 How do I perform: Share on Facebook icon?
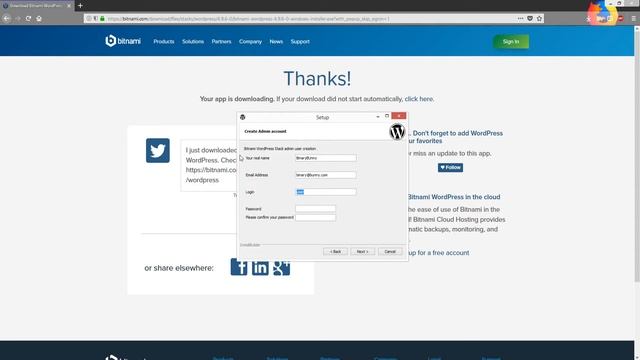pyautogui.click(x=239, y=268)
